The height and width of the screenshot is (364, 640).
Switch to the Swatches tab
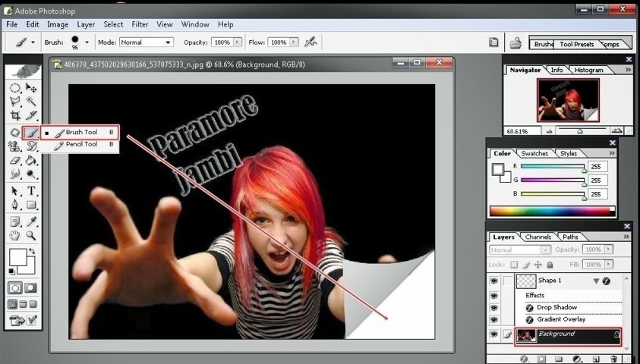click(534, 154)
